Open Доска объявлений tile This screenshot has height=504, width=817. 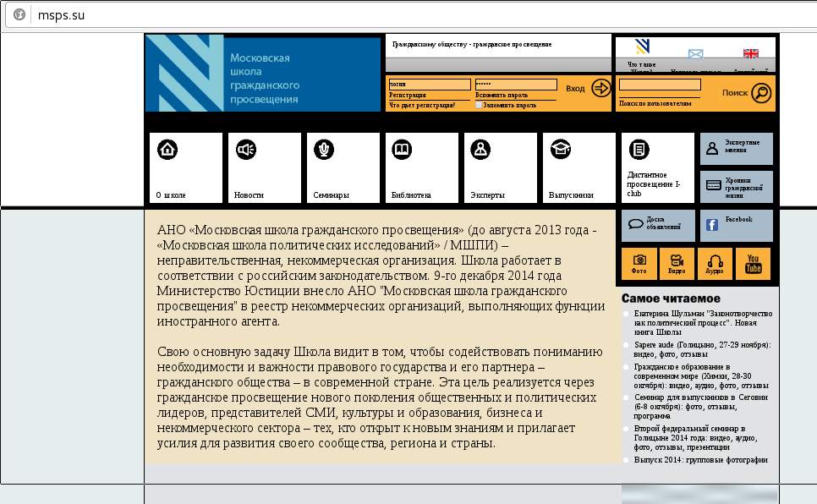[658, 225]
